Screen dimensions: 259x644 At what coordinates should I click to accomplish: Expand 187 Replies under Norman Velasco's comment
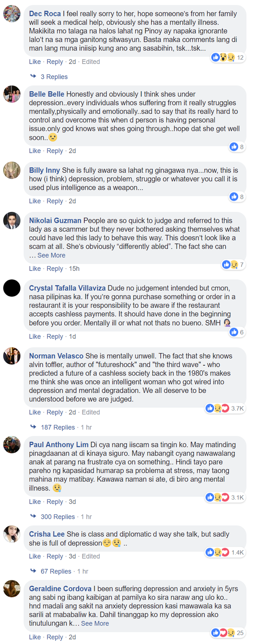click(58, 427)
